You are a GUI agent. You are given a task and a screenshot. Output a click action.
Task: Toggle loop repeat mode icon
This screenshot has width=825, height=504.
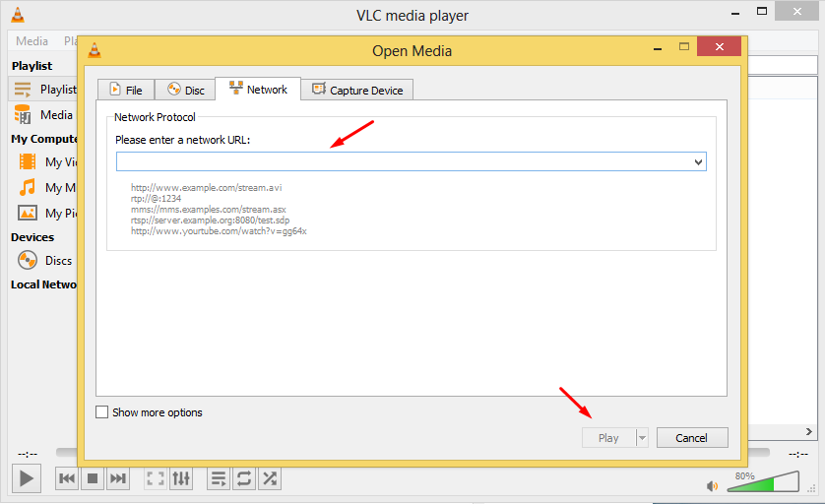pos(244,478)
